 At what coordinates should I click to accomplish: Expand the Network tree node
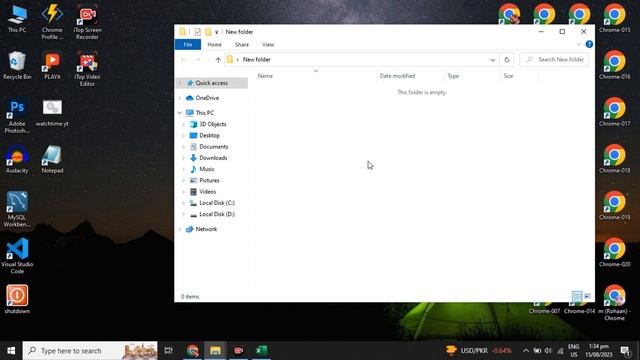point(180,229)
